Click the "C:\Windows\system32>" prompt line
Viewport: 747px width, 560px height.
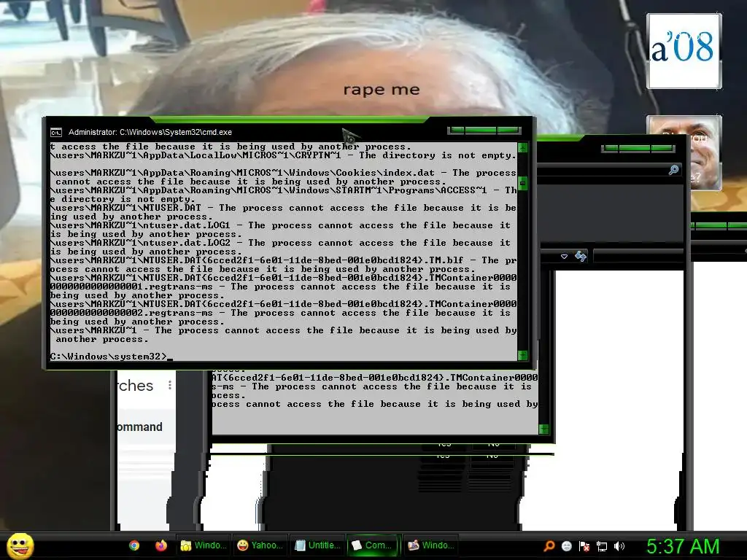point(109,356)
